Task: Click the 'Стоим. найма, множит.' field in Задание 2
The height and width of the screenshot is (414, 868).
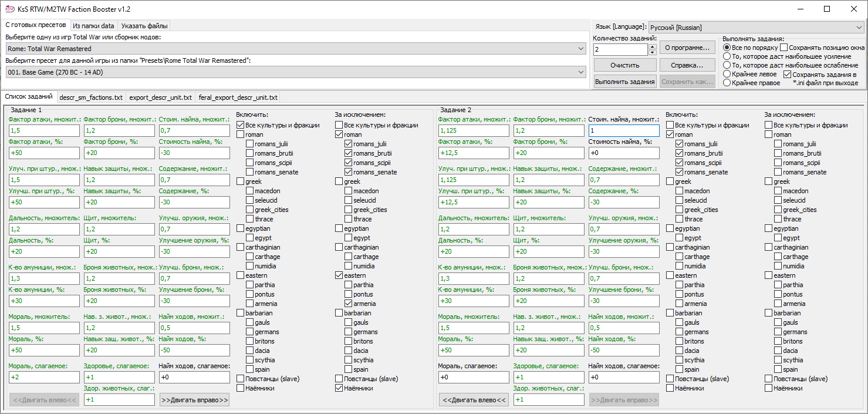Action: (624, 130)
